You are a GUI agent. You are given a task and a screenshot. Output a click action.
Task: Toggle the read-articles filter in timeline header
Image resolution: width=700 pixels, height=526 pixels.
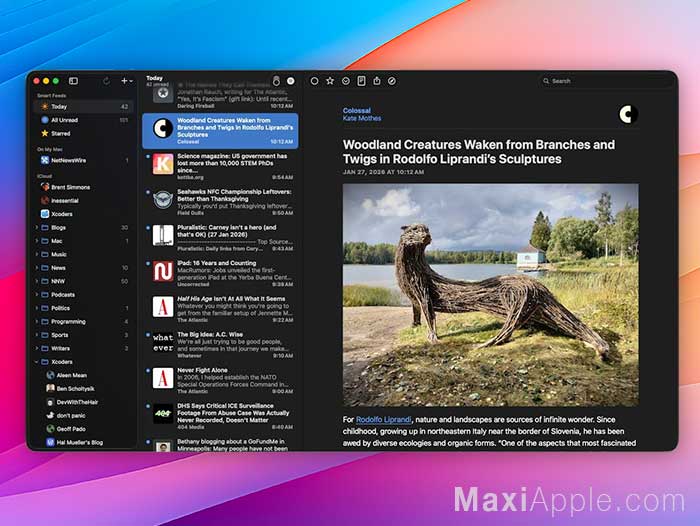pyautogui.click(x=291, y=81)
